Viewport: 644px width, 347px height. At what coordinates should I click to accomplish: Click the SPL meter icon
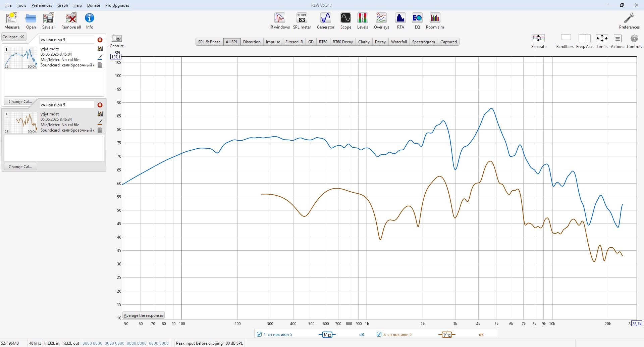(x=302, y=21)
